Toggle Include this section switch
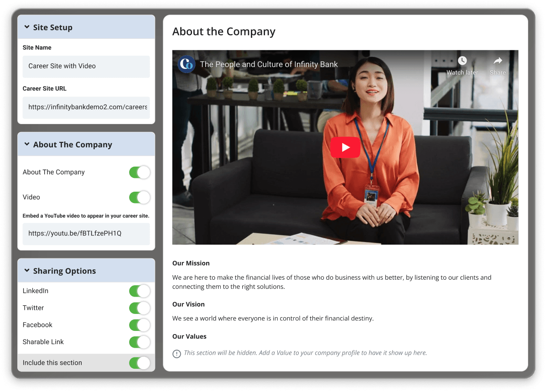This screenshot has width=546, height=392. (139, 363)
